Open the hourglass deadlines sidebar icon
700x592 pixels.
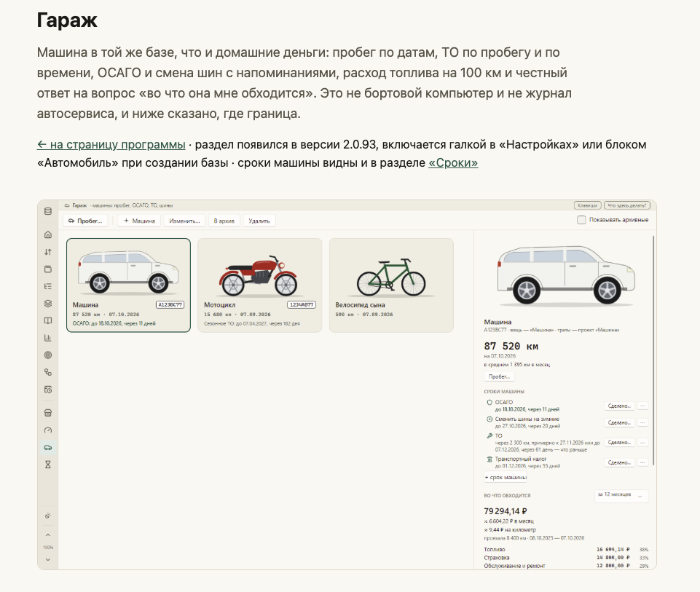click(x=48, y=465)
